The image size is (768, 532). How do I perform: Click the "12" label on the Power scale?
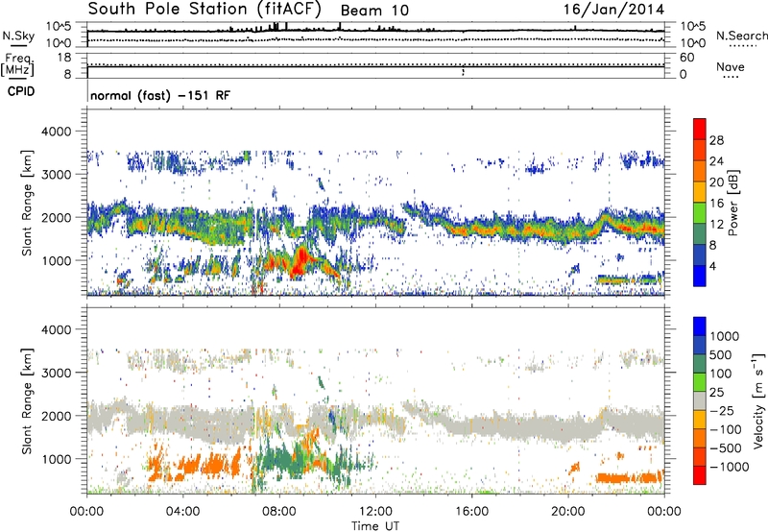pos(716,225)
